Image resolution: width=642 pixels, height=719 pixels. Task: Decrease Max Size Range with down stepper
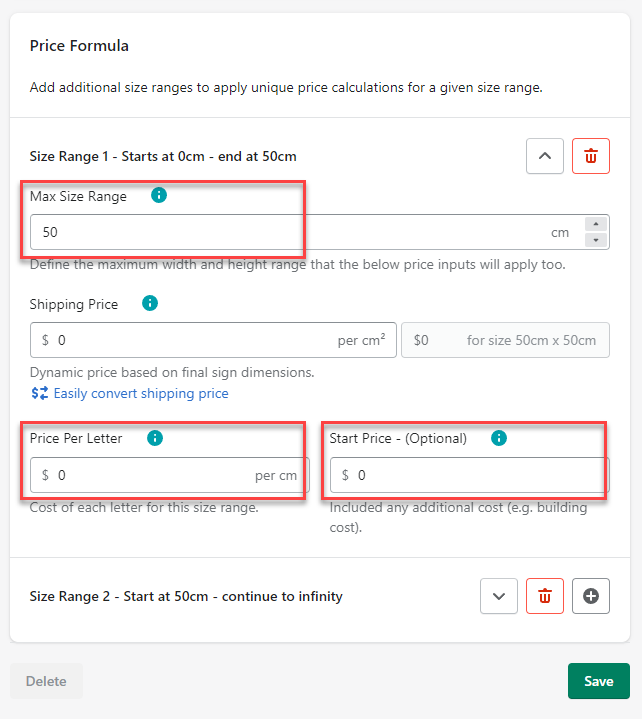pos(596,240)
